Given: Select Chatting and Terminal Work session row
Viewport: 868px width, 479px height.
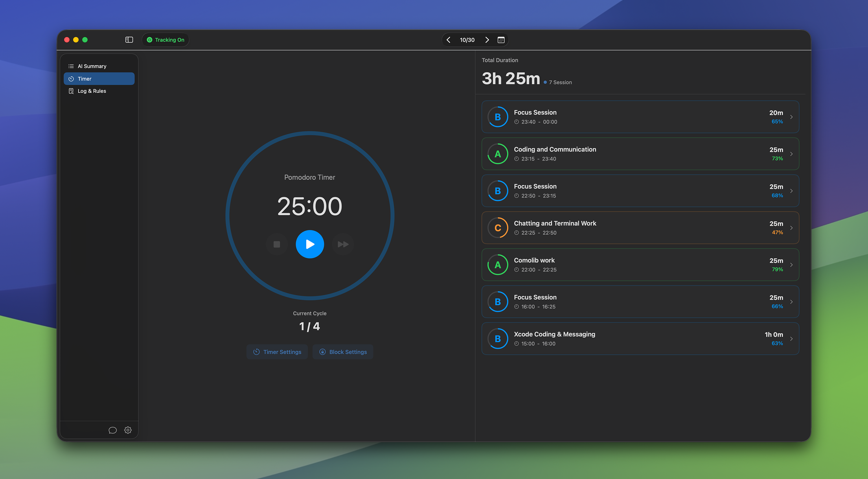Looking at the screenshot, I should 640,228.
